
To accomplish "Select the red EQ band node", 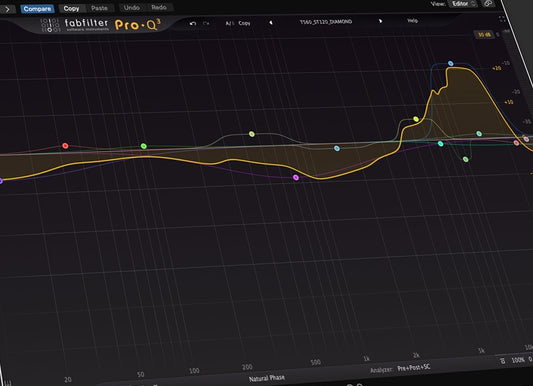I will point(65,146).
